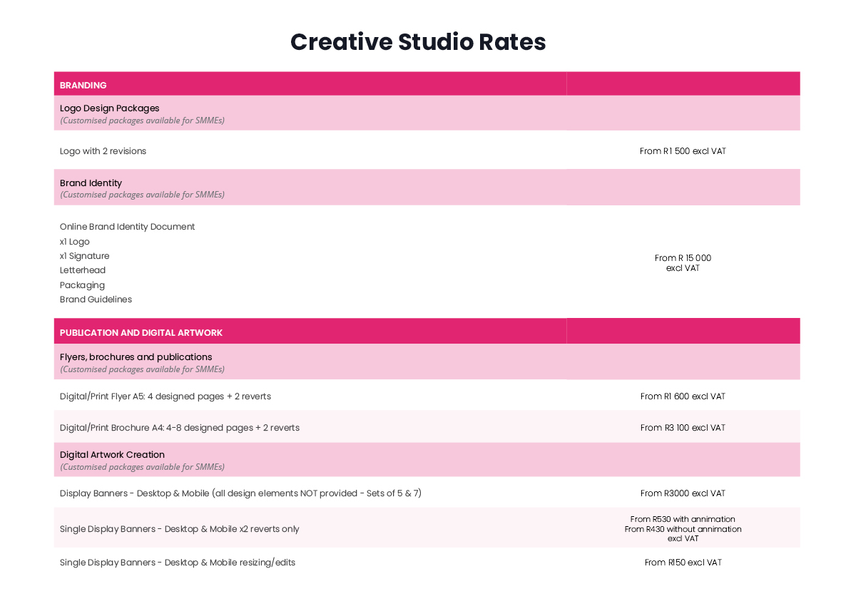Select the x1 Signature list item

click(85, 256)
